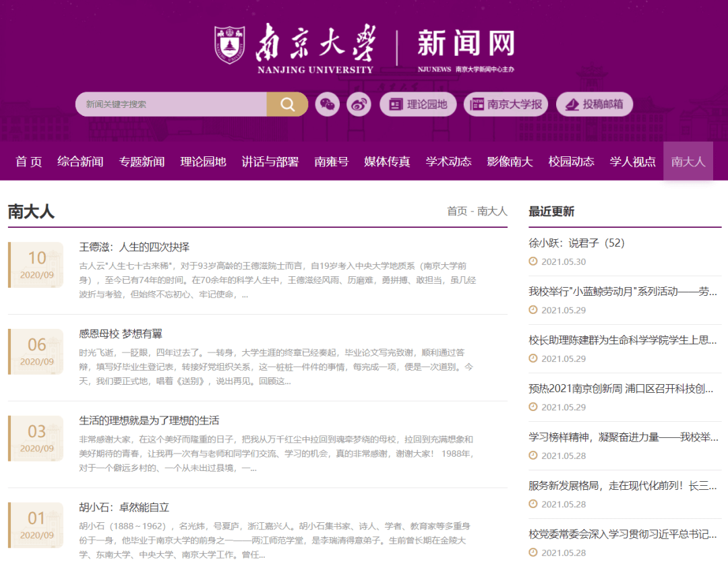Click the active 南大人 nav tab
Screen dimensions: 728x564
688,161
